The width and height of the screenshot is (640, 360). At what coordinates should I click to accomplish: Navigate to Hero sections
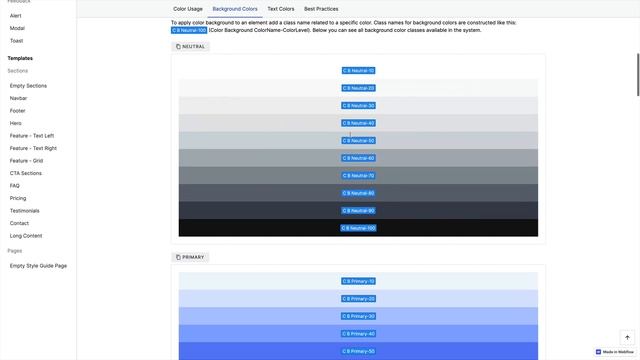click(x=16, y=123)
